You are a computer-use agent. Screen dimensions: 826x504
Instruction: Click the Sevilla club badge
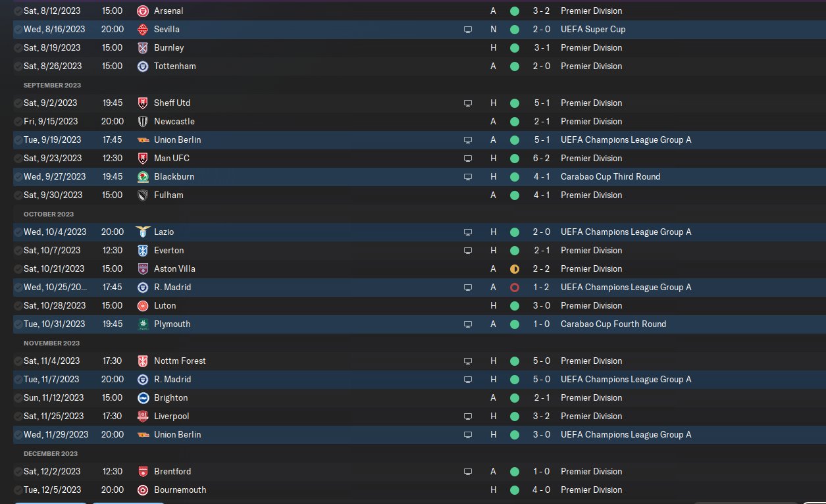[x=143, y=30]
